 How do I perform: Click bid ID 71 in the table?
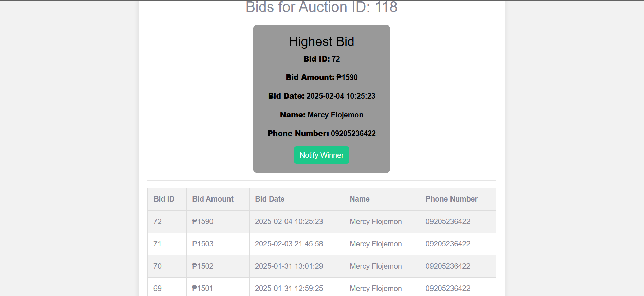tap(157, 244)
